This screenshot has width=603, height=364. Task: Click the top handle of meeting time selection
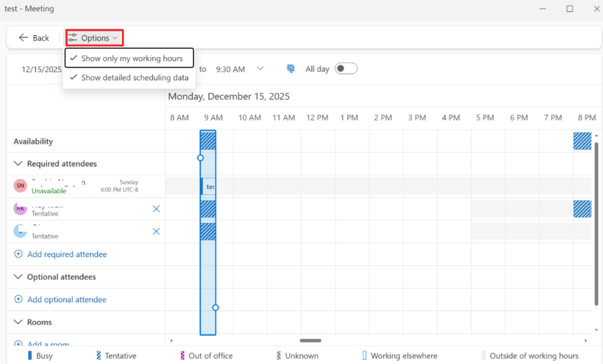point(200,158)
